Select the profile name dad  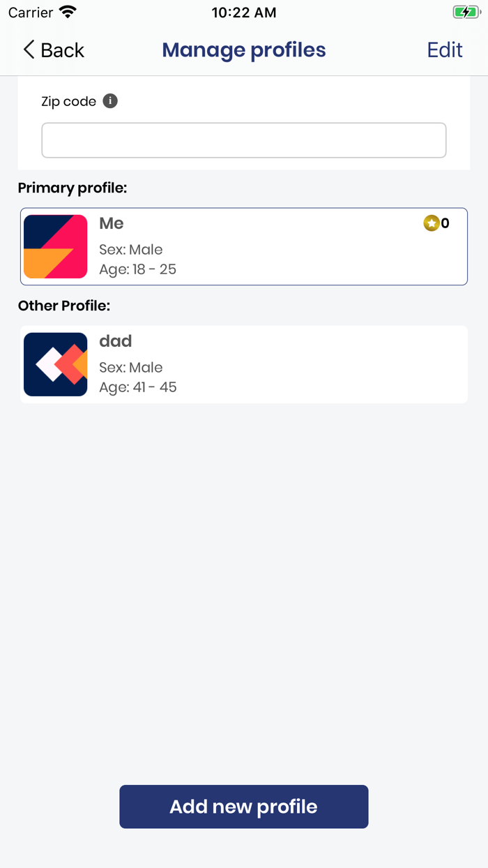tap(116, 341)
